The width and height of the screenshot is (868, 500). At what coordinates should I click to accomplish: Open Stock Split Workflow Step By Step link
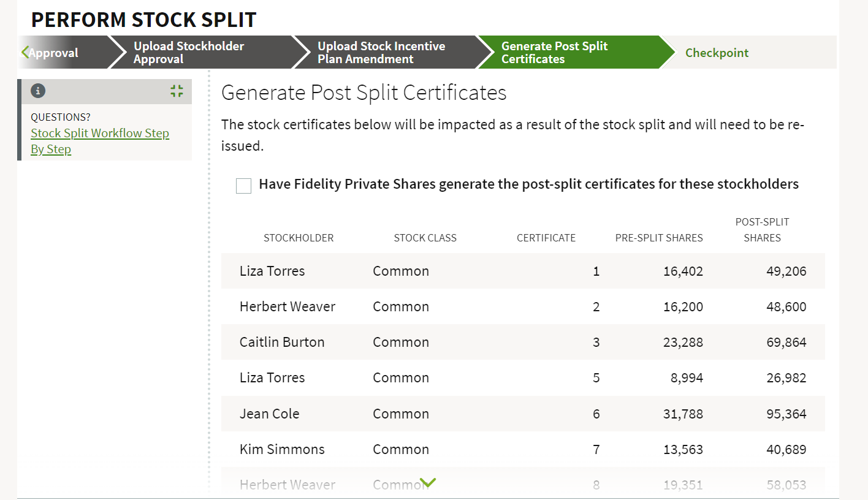pyautogui.click(x=100, y=141)
